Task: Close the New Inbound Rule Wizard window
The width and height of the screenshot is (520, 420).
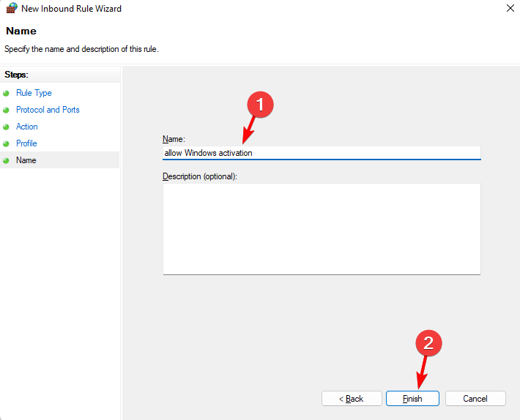Action: point(509,9)
